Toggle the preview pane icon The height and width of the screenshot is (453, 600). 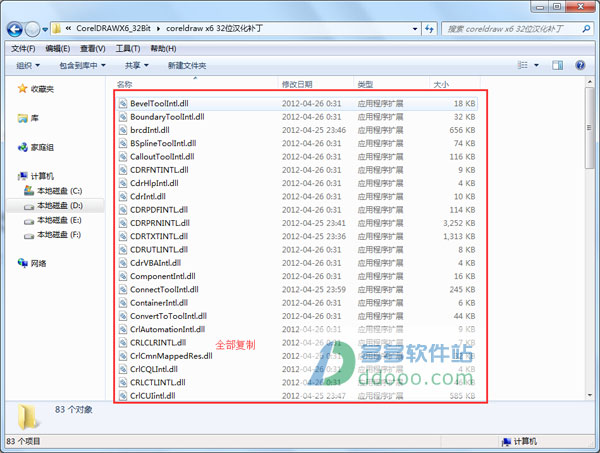[x=557, y=65]
